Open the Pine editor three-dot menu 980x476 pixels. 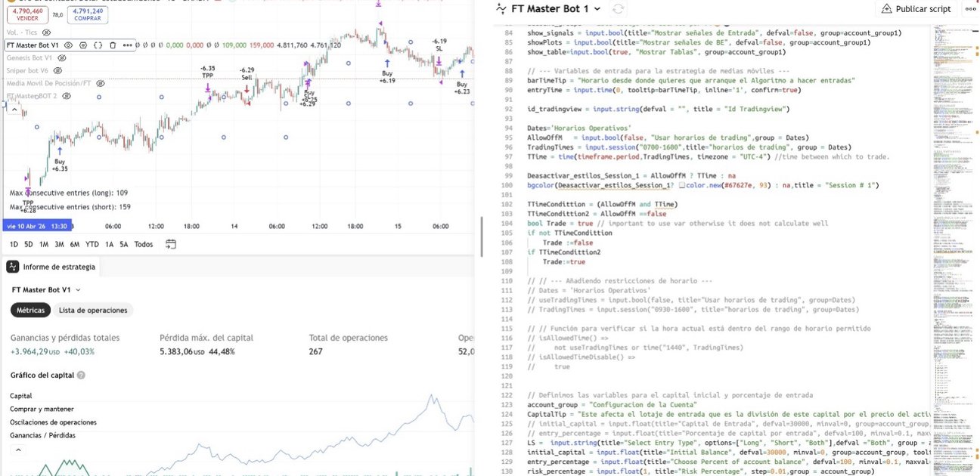point(971,8)
